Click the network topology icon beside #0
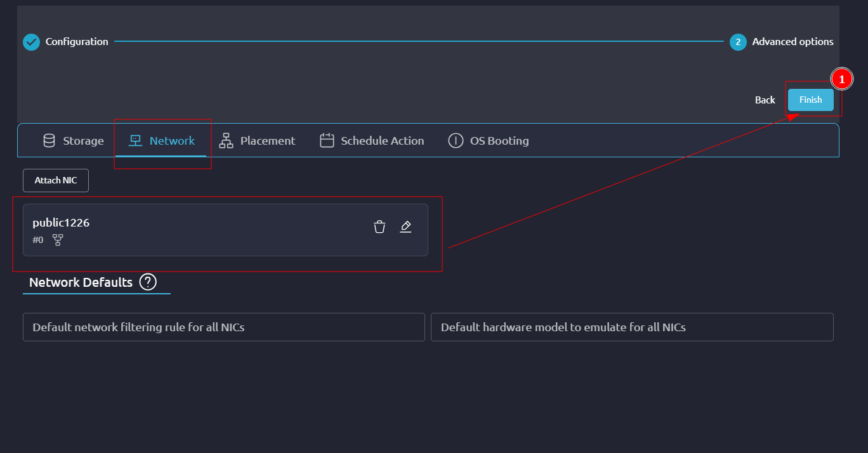The width and height of the screenshot is (868, 453). coord(58,240)
